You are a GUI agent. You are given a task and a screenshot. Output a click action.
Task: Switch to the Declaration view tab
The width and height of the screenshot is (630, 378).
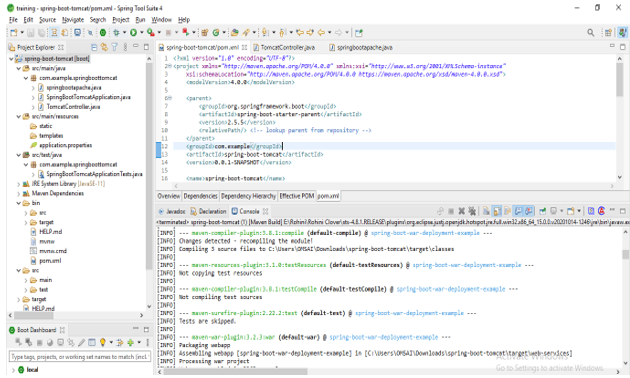[208, 211]
